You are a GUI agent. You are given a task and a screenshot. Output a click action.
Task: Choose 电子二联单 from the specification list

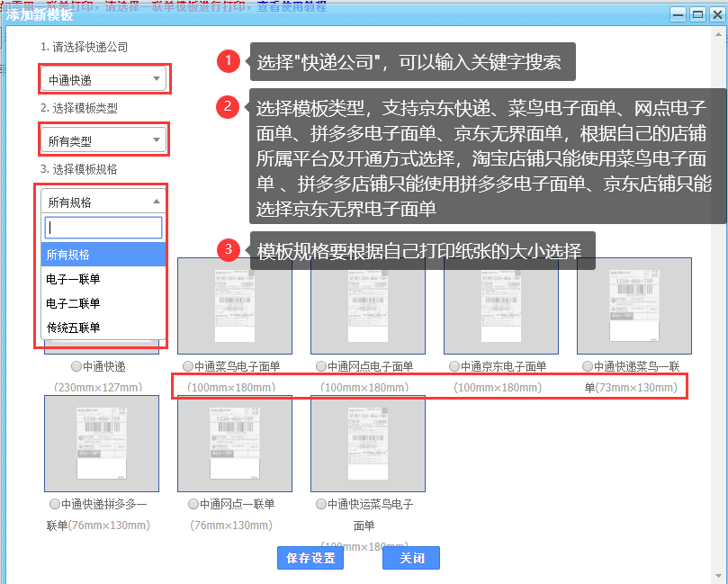coord(103,303)
